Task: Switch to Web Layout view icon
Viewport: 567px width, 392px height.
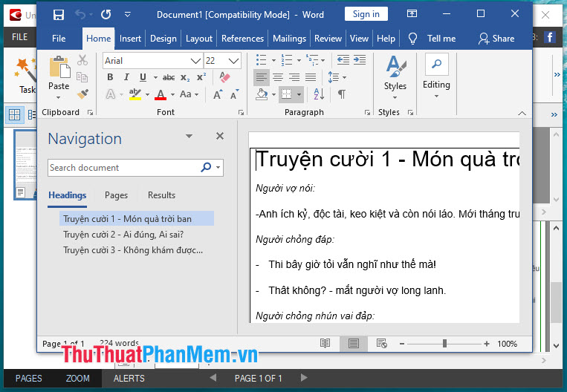Action: [x=381, y=343]
